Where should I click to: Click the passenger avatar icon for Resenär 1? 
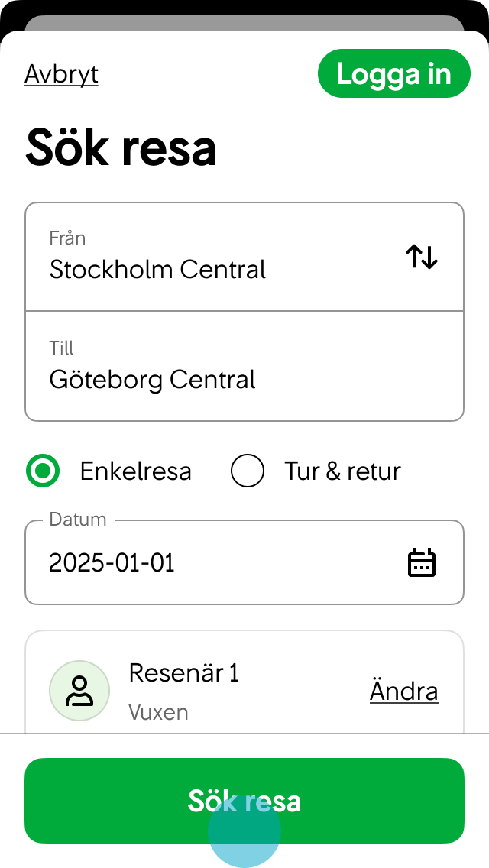[x=79, y=690]
